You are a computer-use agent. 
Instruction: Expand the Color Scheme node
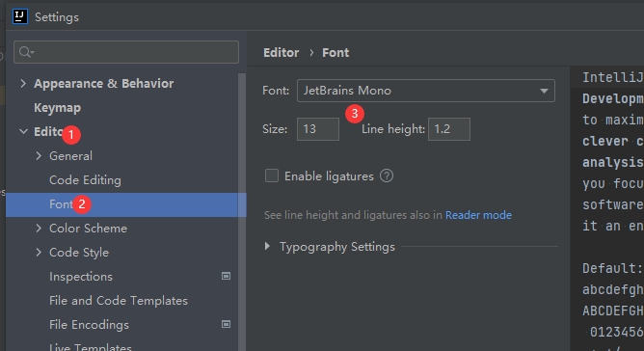coord(39,229)
